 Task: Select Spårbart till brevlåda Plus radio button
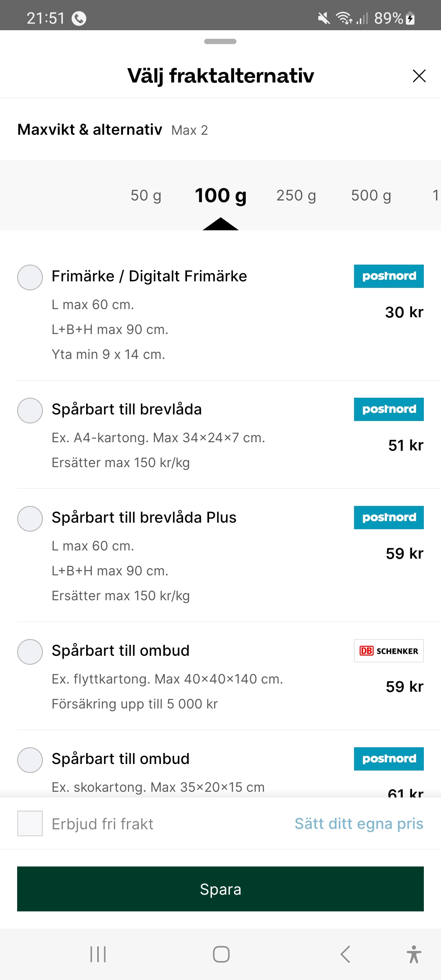point(30,519)
